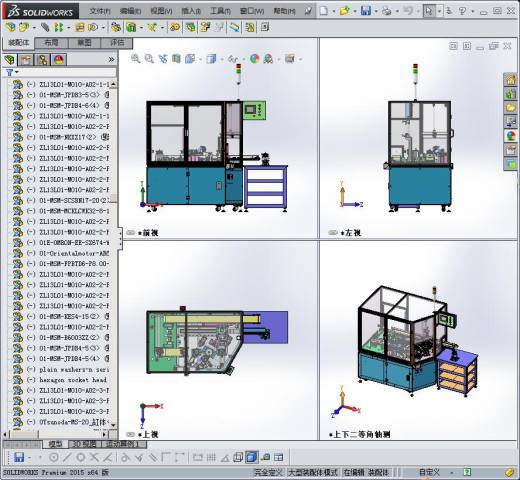Click the New document icon

(323, 11)
